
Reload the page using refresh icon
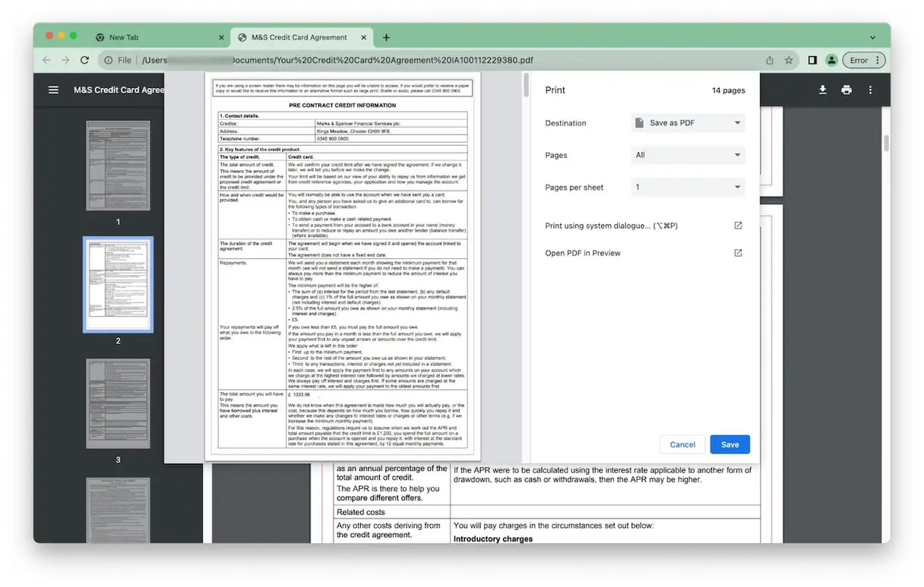point(84,60)
